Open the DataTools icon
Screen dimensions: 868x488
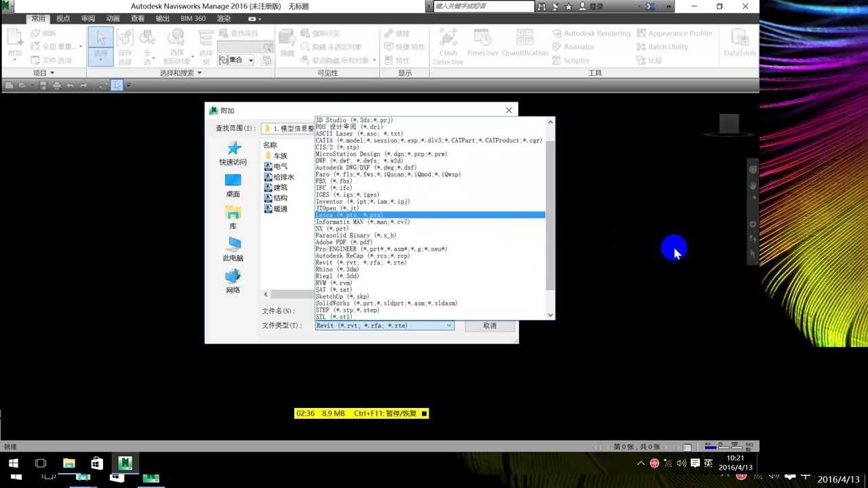click(x=739, y=43)
